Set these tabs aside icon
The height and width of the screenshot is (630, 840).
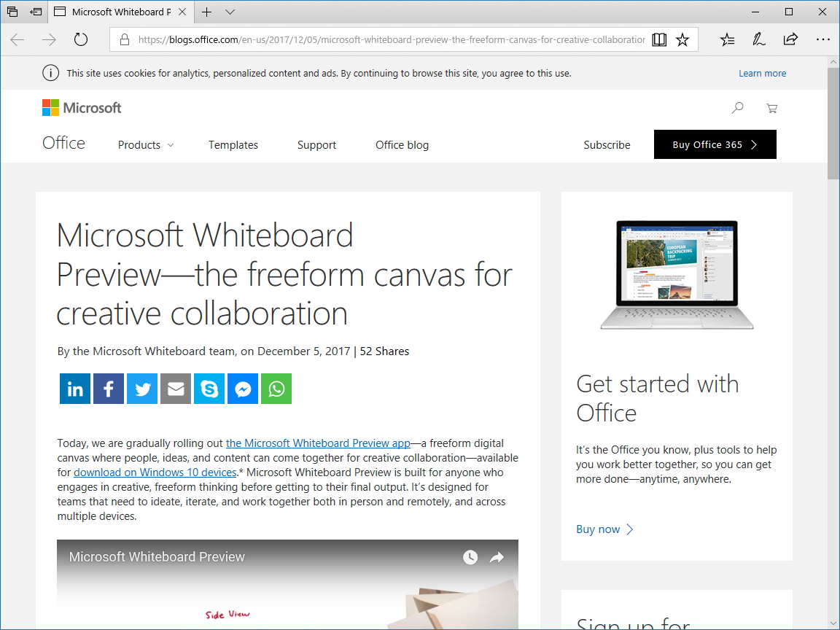pyautogui.click(x=36, y=11)
